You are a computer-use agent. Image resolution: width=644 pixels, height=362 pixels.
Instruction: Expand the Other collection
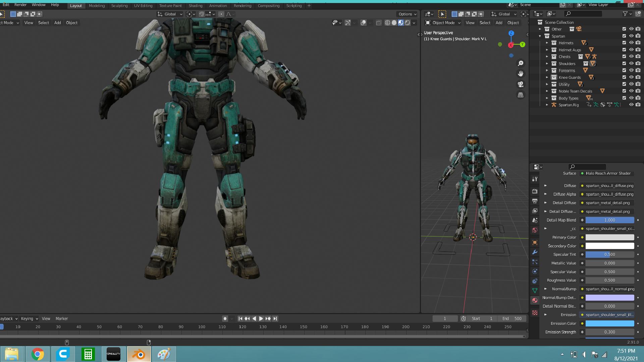tap(540, 29)
